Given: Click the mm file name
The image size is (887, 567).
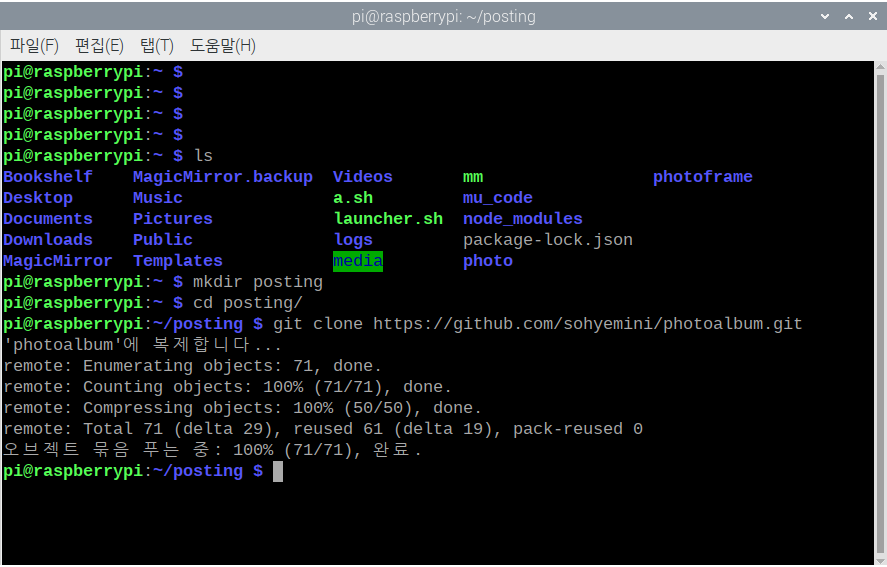Looking at the screenshot, I should pos(473,177).
